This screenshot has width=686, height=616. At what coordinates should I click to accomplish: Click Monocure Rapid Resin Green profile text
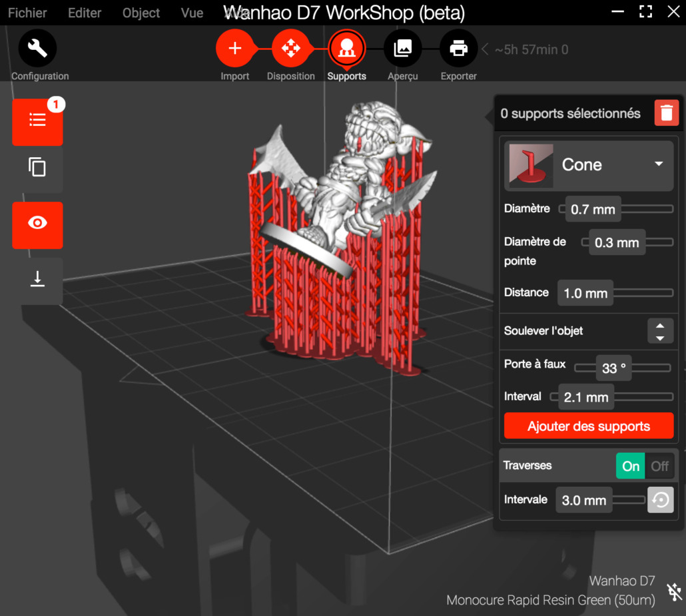pyautogui.click(x=551, y=600)
